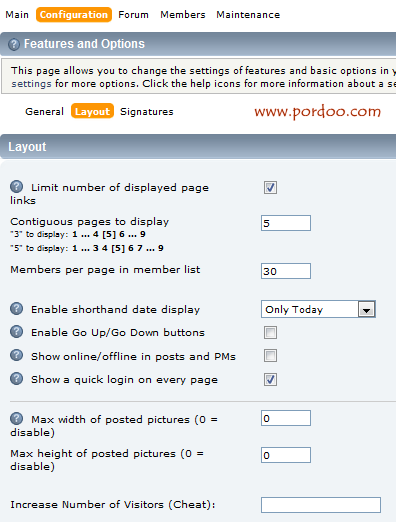The width and height of the screenshot is (396, 522).
Task: Click the Enable shorthand date display label
Action: (x=115, y=310)
